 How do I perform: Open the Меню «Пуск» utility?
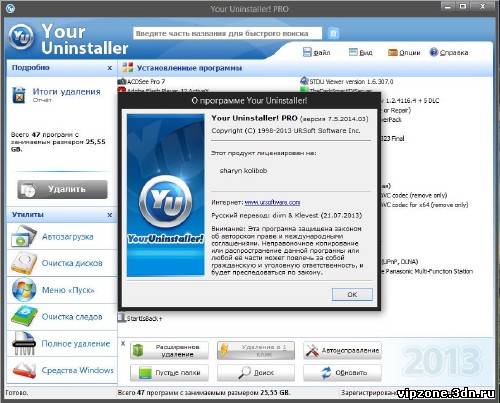click(x=62, y=290)
